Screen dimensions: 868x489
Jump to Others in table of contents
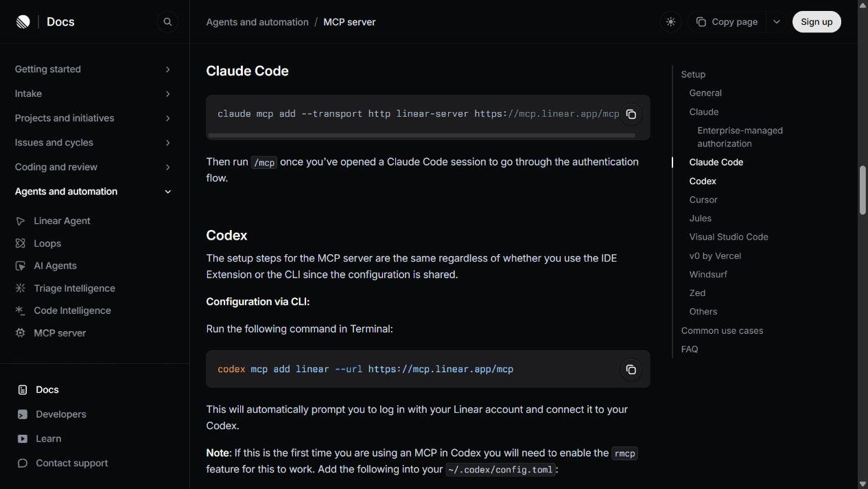[x=703, y=311]
